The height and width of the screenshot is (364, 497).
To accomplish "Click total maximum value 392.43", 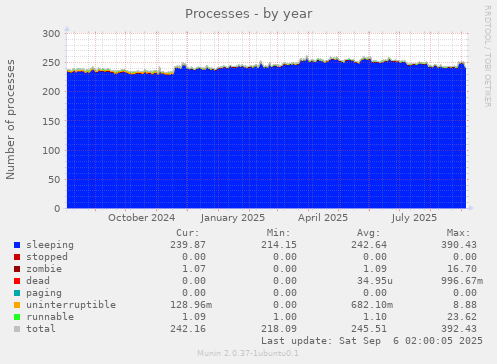I will tap(459, 329).
